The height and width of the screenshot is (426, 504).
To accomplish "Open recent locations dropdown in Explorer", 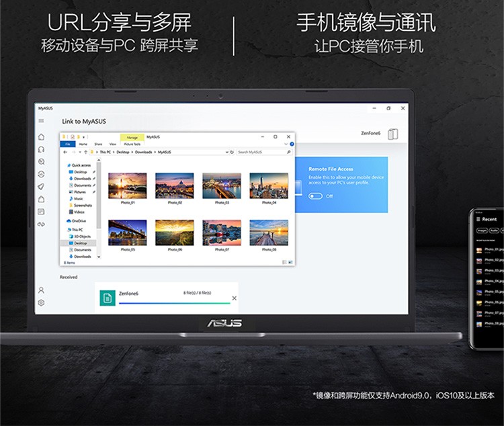I will pyautogui.click(x=80, y=152).
